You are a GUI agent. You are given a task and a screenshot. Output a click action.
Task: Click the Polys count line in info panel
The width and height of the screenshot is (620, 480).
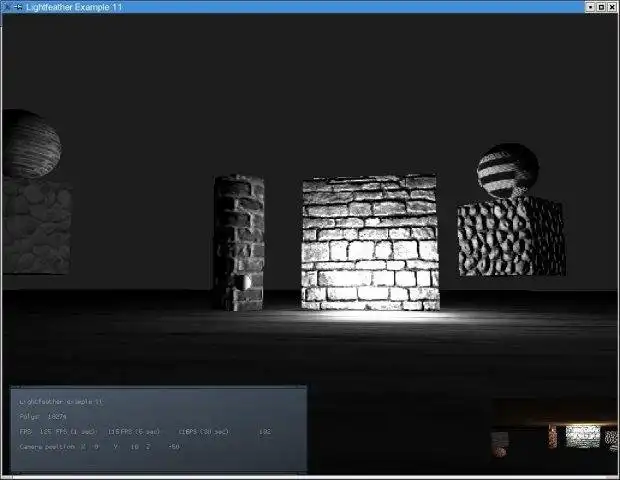pos(43,416)
